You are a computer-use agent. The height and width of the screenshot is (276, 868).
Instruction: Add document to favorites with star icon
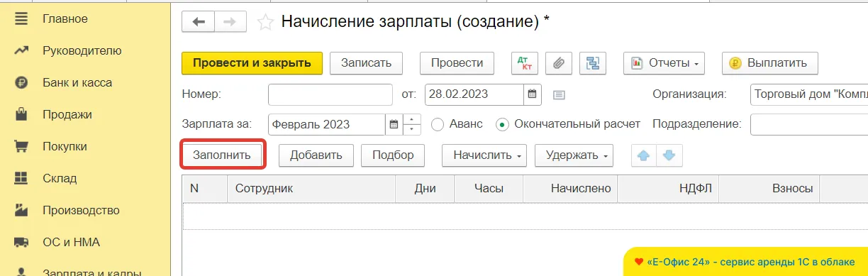click(265, 23)
